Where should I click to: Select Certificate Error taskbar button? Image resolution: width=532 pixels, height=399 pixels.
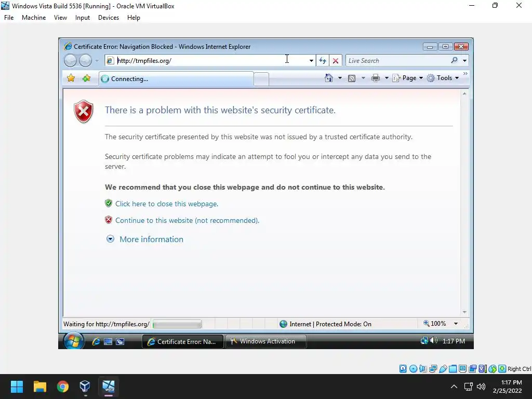coord(182,342)
